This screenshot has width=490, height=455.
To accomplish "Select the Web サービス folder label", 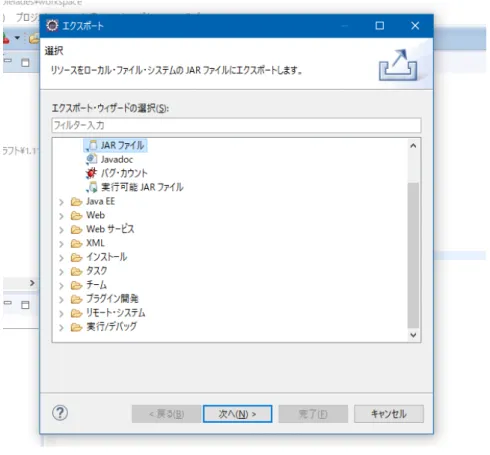I will pyautogui.click(x=110, y=229).
